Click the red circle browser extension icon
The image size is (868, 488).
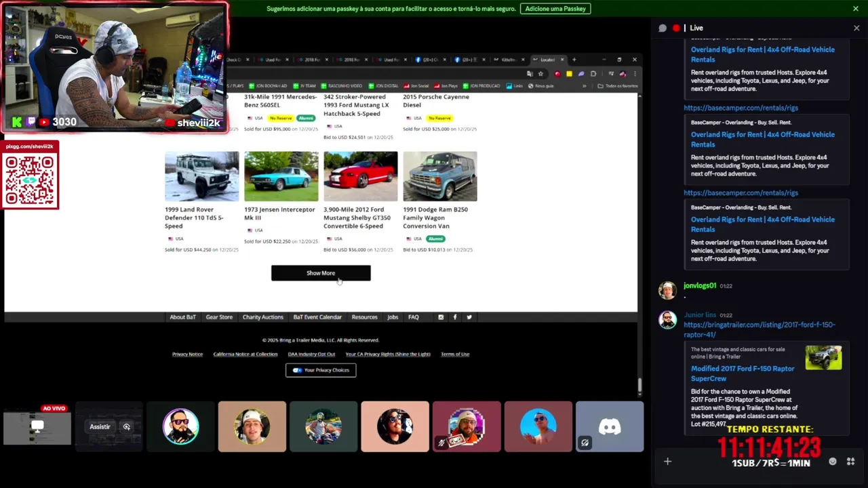(x=557, y=74)
